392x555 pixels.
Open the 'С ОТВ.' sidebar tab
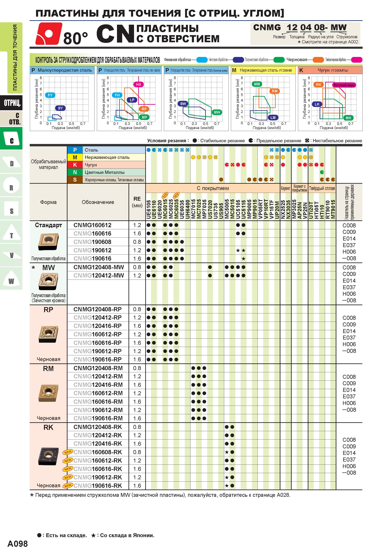click(x=11, y=118)
